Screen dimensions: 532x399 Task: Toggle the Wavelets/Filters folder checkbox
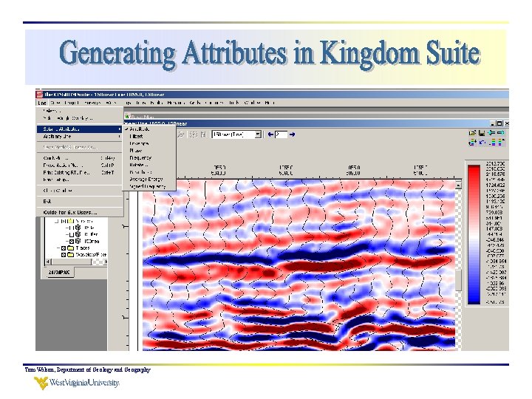point(64,254)
